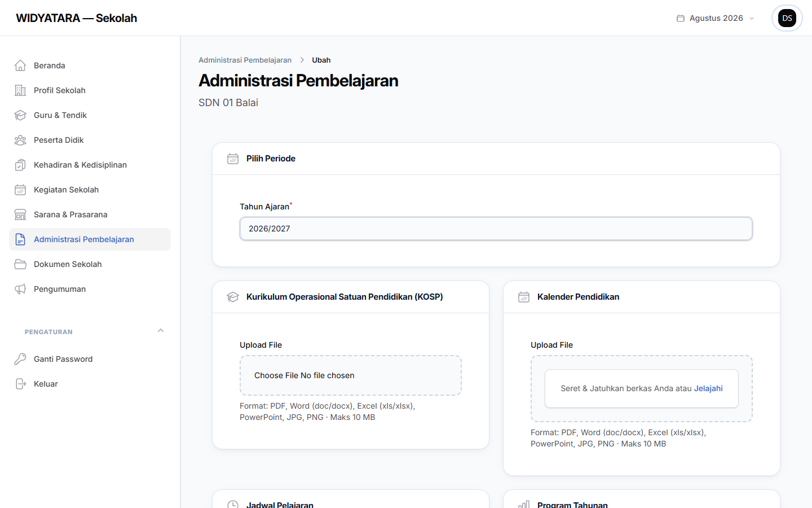This screenshot has width=812, height=508.
Task: Click the Sarana & Prasarana storefront icon
Action: (x=20, y=214)
